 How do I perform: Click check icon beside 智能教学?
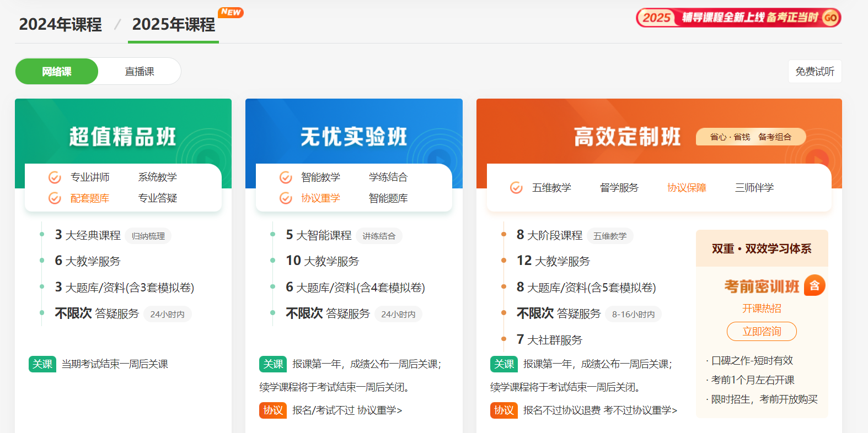tap(286, 177)
